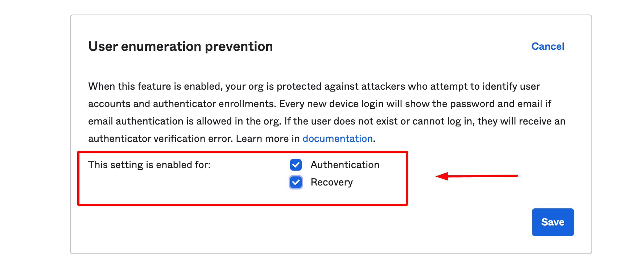The width and height of the screenshot is (644, 273).
Task: Select the Authentication label text
Action: pyautogui.click(x=345, y=165)
